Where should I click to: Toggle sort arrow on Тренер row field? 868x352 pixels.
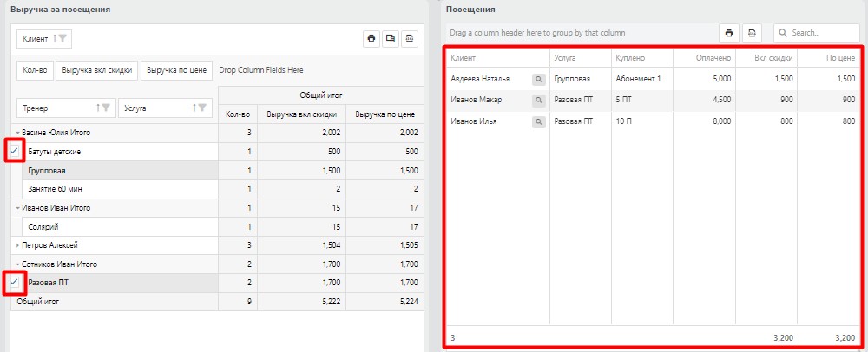99,108
